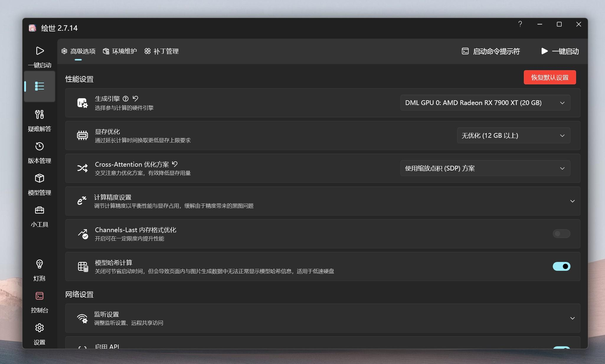This screenshot has height=364, width=605.
Task: Click help icon next to 生成引擎
Action: (125, 99)
